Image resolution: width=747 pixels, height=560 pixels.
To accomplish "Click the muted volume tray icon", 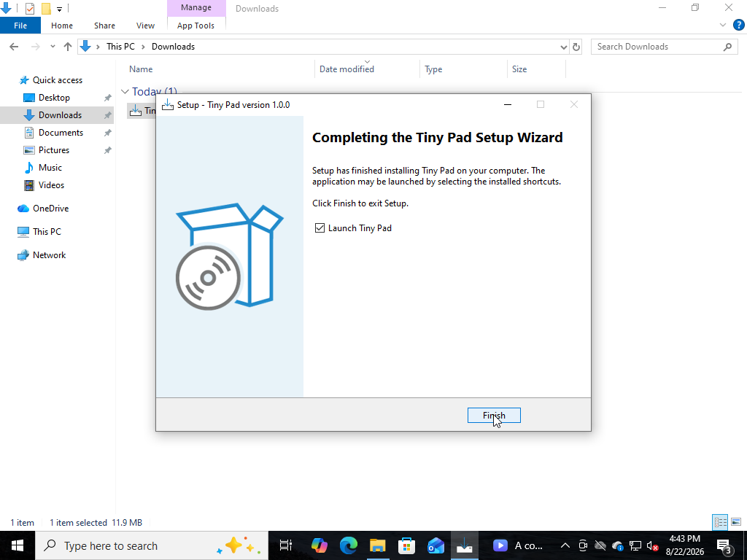I will tap(652, 545).
